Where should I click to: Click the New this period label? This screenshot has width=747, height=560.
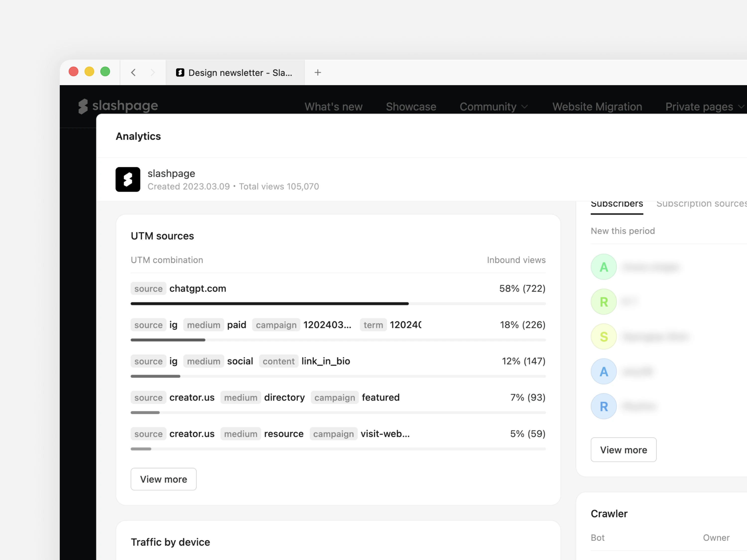(x=623, y=231)
